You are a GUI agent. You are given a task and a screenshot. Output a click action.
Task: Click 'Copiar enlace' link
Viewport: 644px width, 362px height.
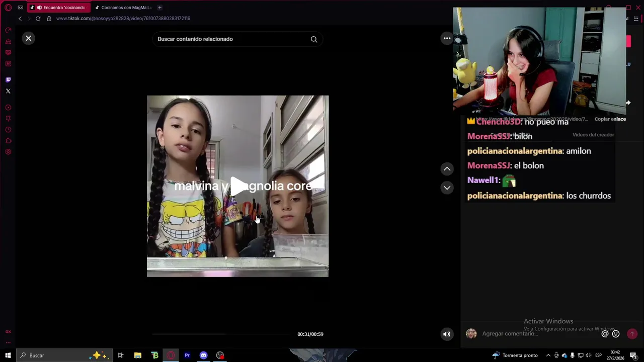tap(610, 119)
